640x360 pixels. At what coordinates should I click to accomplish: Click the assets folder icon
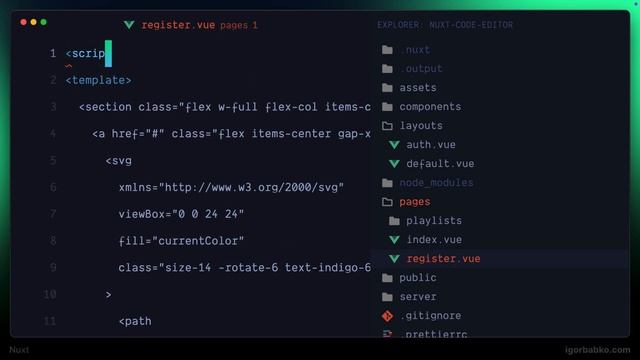tap(387, 88)
